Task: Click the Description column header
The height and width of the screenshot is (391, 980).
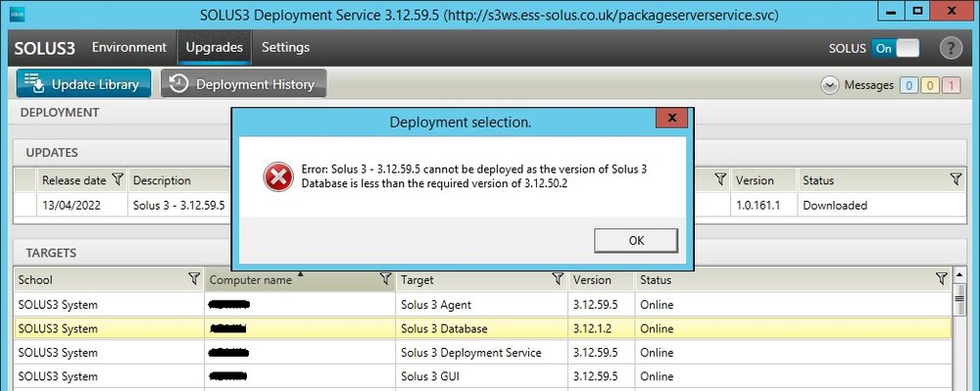Action: [x=162, y=180]
